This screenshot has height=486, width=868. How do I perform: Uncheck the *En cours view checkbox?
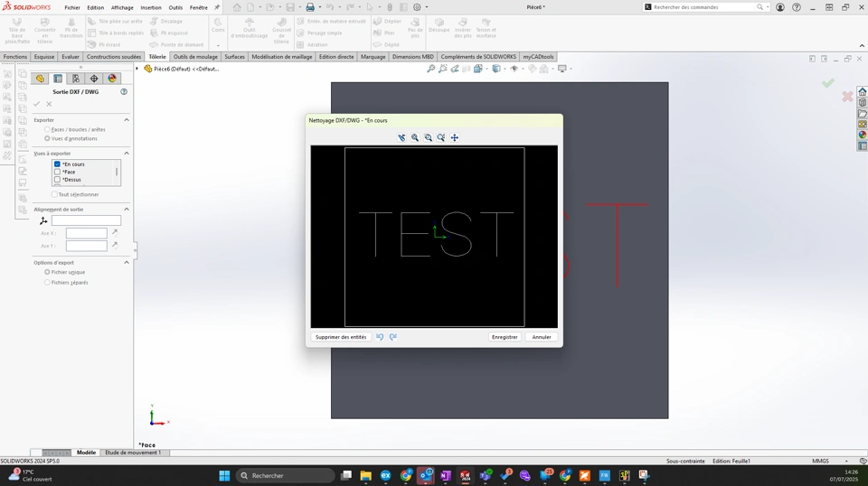pos(57,164)
